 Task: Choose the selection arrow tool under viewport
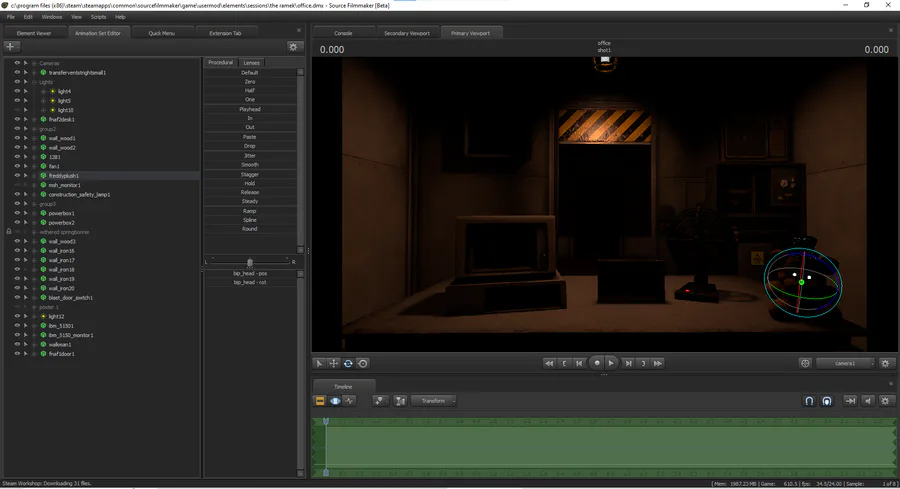click(319, 363)
